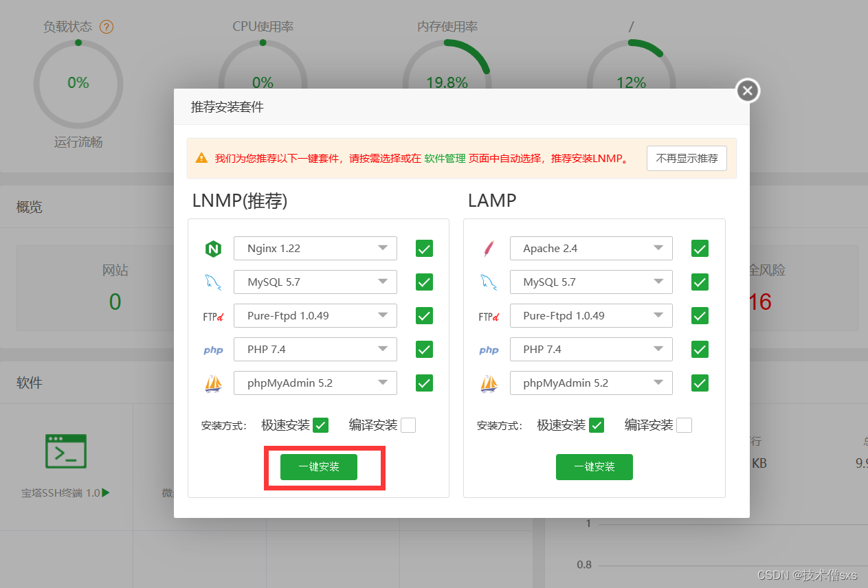
Task: Click the 负载状态 0% gauge
Action: click(x=78, y=82)
